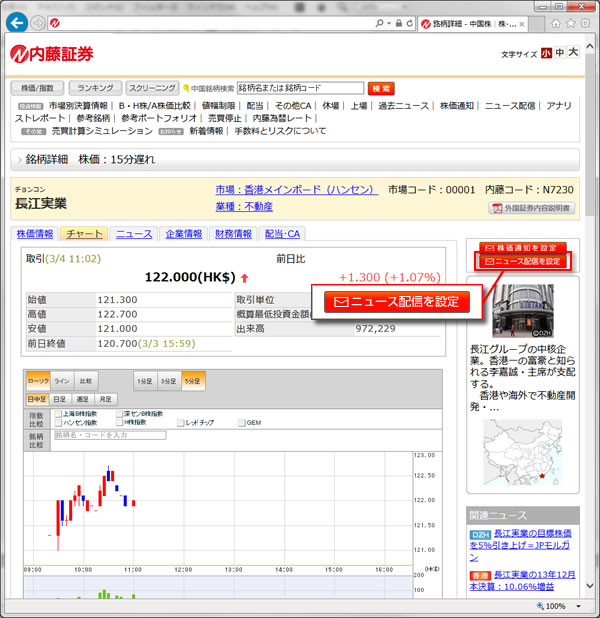This screenshot has height=618, width=600.
Task: Open the 100% zoom level dropdown
Action: (x=578, y=606)
